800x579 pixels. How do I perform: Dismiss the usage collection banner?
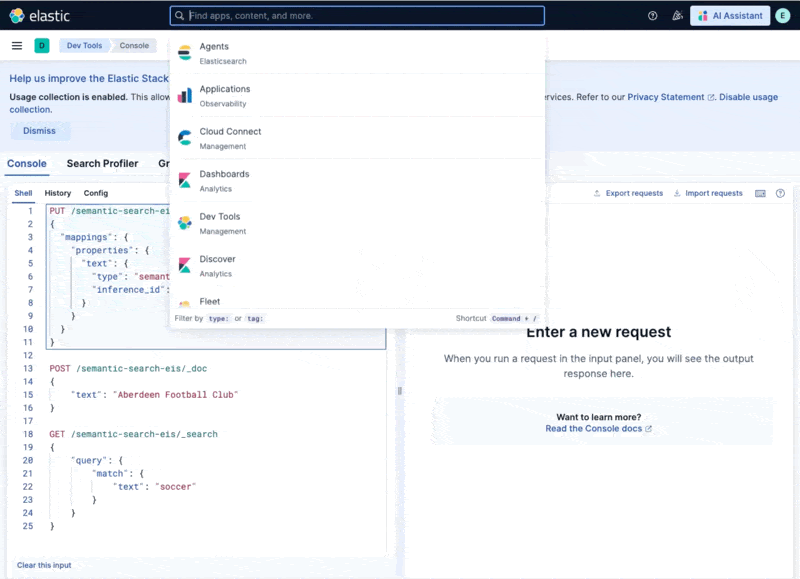click(x=39, y=130)
